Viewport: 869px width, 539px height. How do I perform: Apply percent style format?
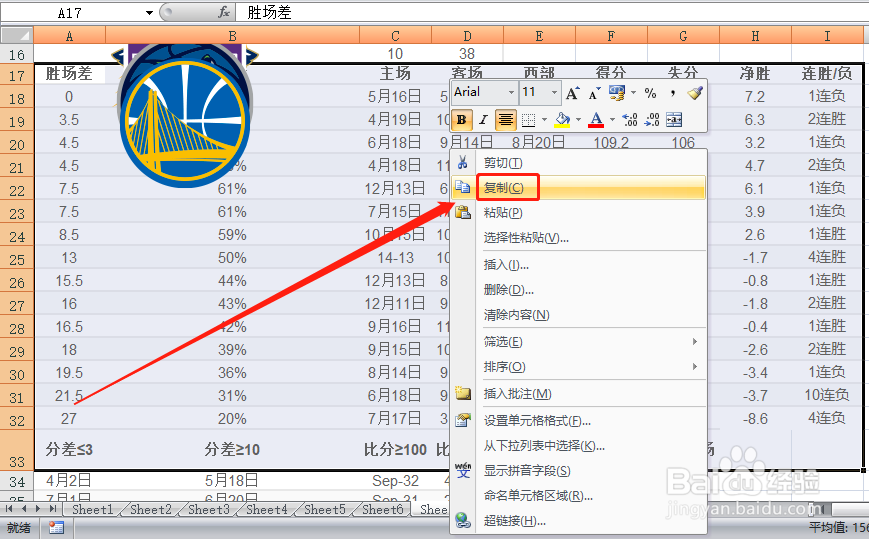651,93
